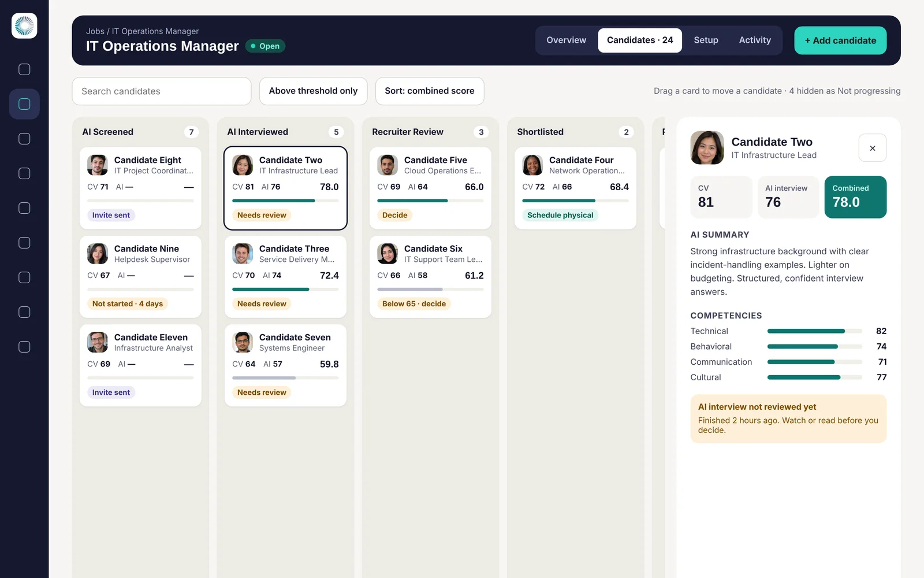The height and width of the screenshot is (578, 924).
Task: Click the Search candidates field
Action: [162, 91]
